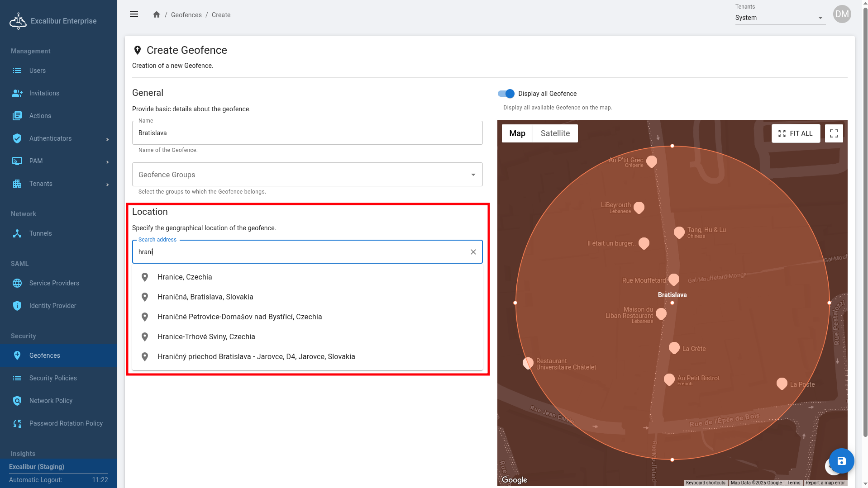The image size is (868, 488).
Task: Open the DM user avatar
Action: pos(842,14)
